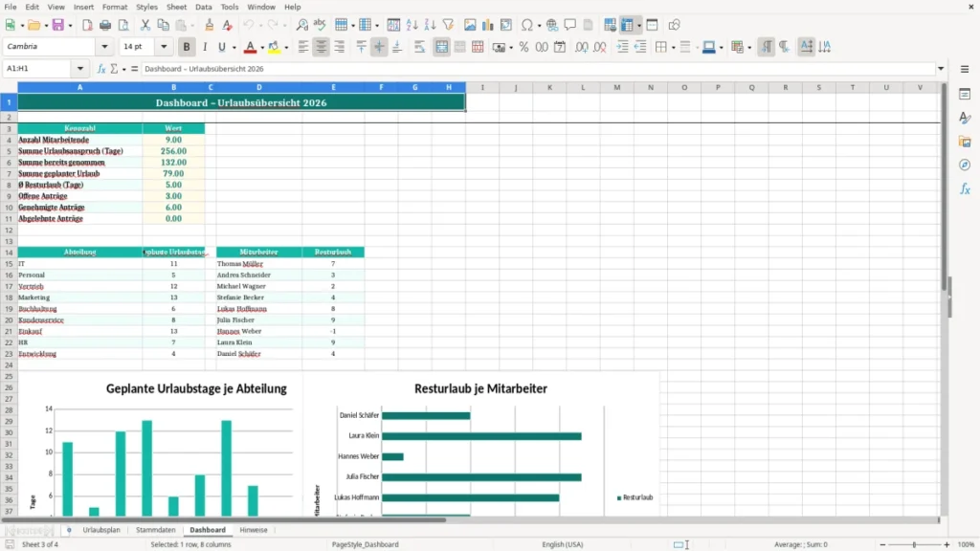Toggle Merge and Center Cells
The height and width of the screenshot is (551, 980).
click(441, 47)
